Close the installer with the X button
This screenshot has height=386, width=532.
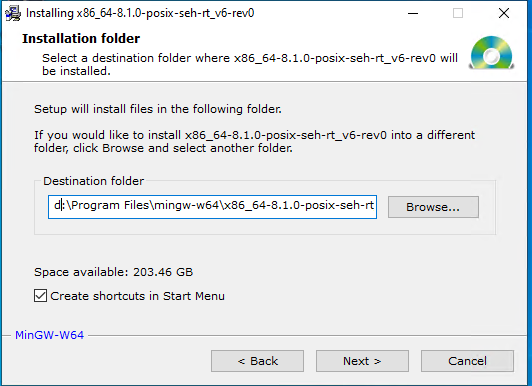(504, 13)
